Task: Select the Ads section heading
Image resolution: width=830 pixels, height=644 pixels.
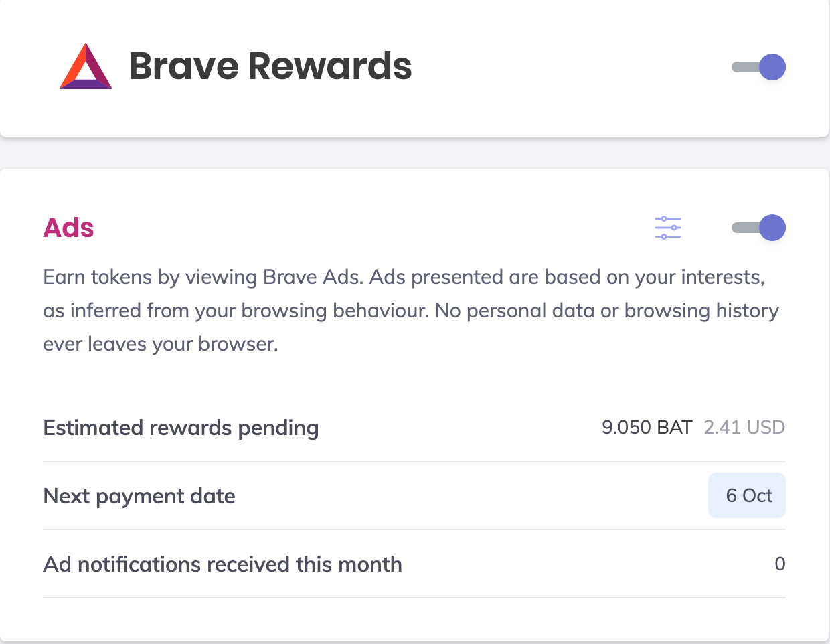Action: (68, 228)
